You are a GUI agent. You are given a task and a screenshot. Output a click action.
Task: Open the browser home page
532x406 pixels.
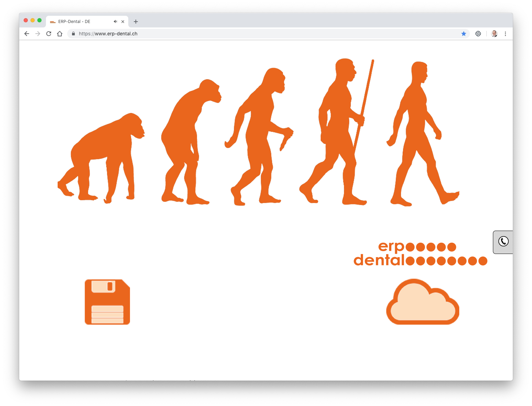[x=60, y=34]
